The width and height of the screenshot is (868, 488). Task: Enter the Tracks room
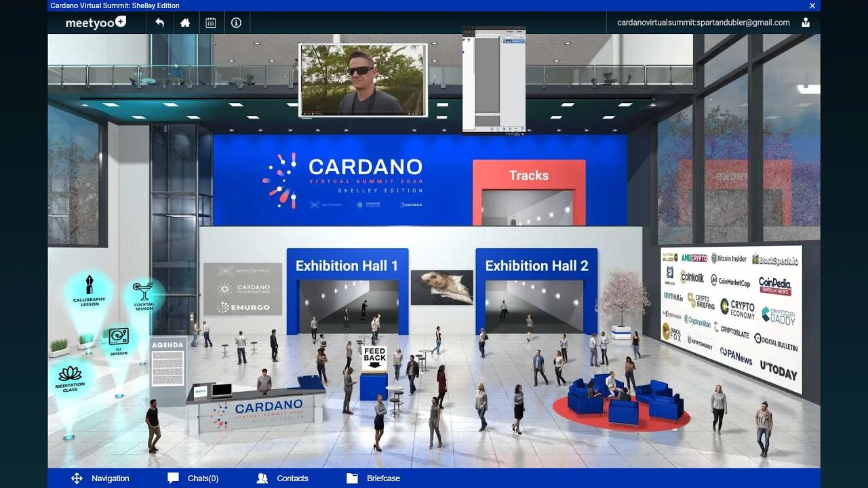coord(529,192)
